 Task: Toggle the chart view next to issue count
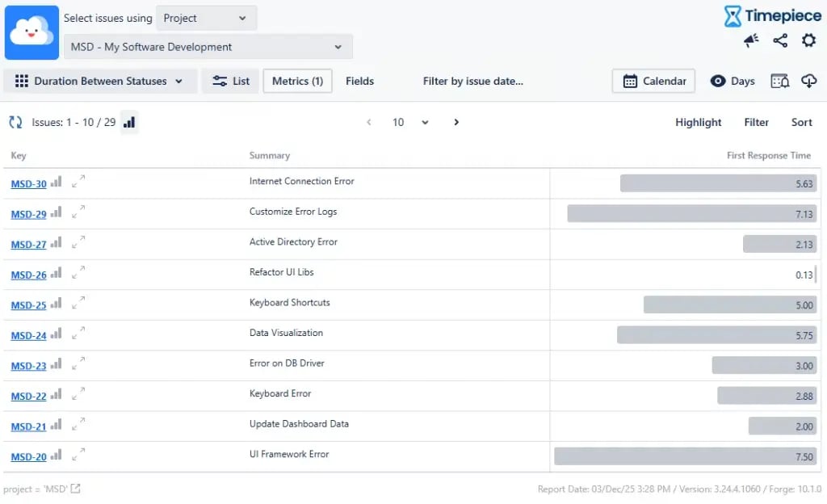[x=129, y=123]
